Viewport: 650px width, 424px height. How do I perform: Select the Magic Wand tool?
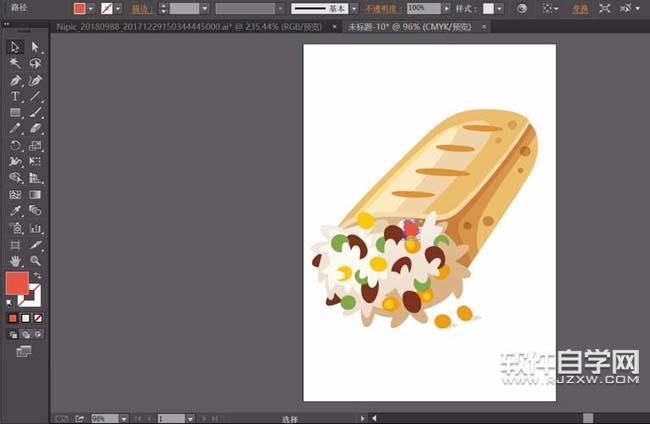(x=15, y=63)
